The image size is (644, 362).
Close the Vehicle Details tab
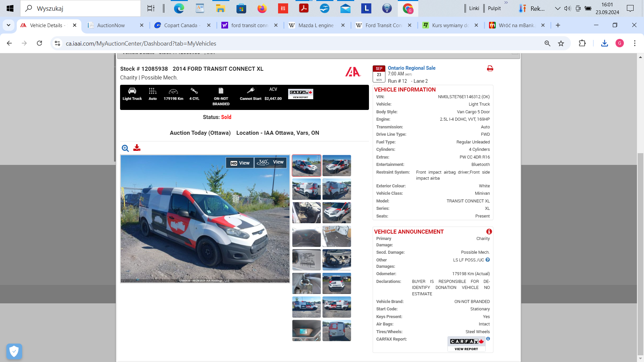coord(74,25)
